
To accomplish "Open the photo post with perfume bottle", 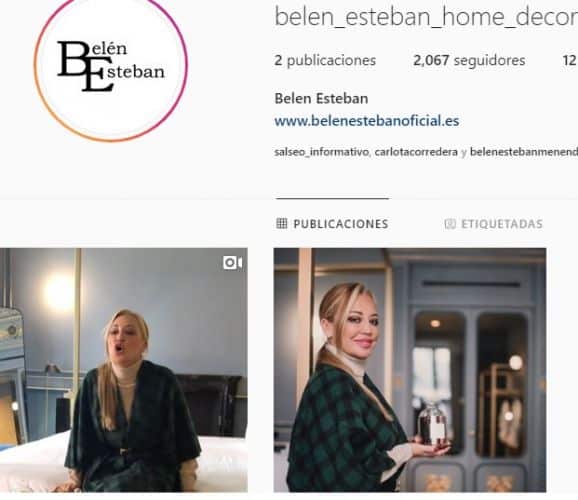I will (410, 370).
